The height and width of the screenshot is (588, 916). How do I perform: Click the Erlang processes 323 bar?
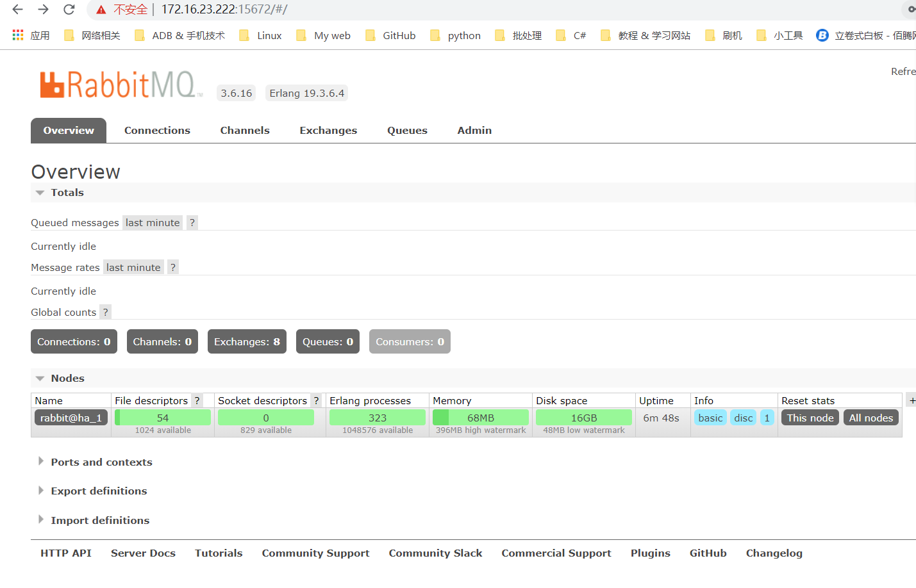pyautogui.click(x=378, y=418)
